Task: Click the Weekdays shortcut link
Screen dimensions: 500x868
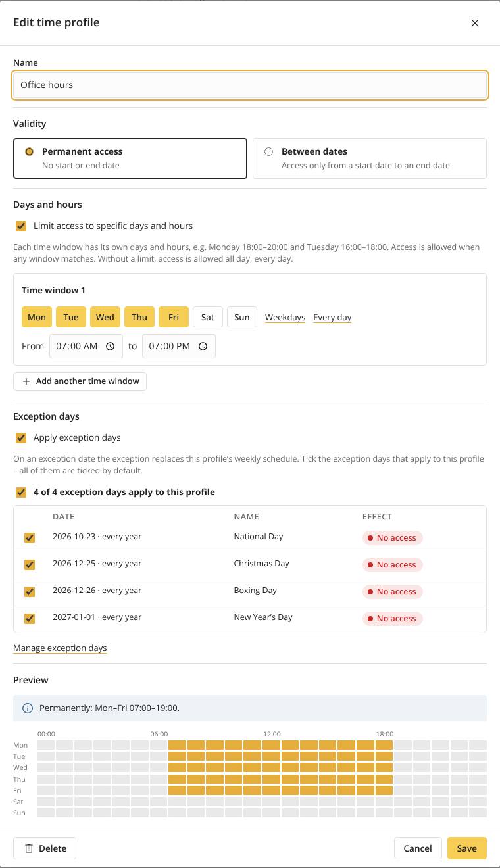Action: (x=285, y=318)
